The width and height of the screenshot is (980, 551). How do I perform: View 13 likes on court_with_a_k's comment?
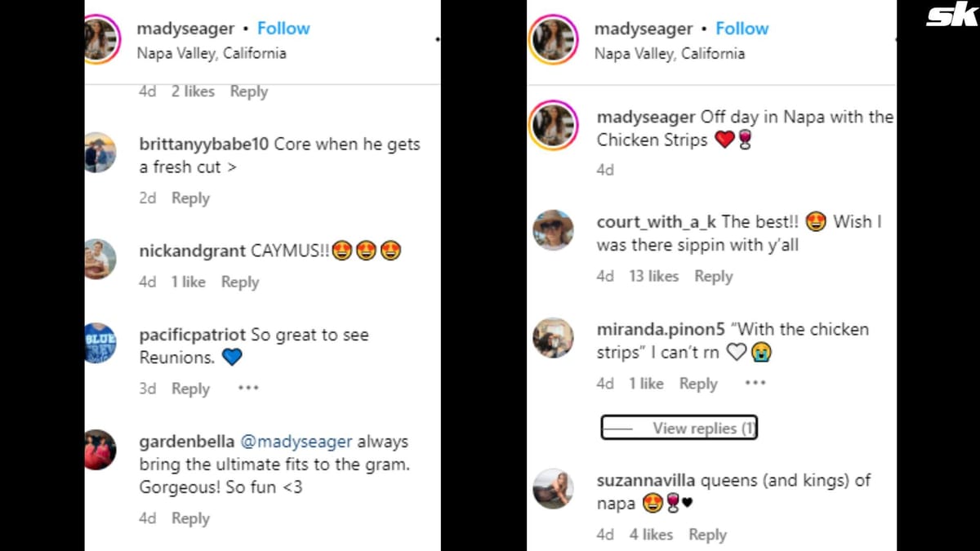(653, 276)
